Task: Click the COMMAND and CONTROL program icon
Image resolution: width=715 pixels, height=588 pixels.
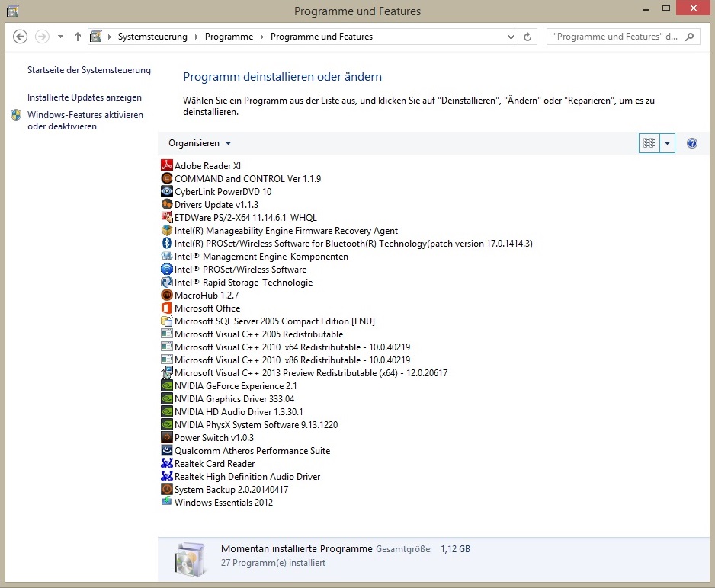Action: coord(167,178)
